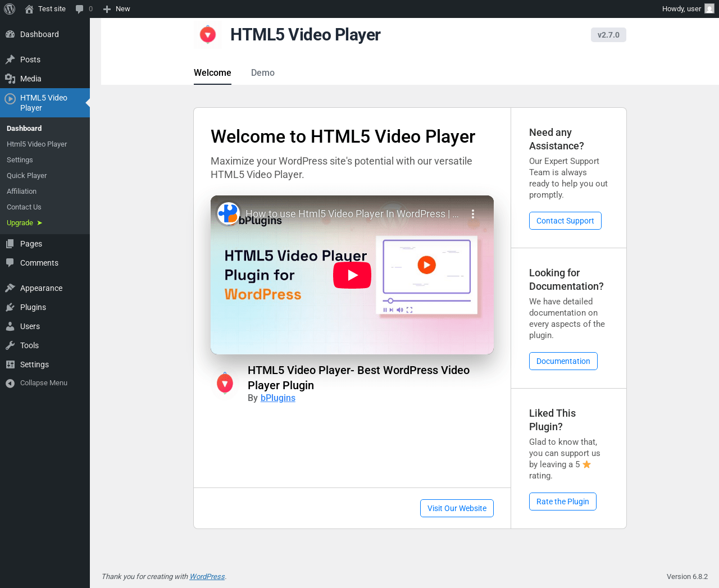
Task: Open the user avatar in admin bar
Action: (709, 9)
